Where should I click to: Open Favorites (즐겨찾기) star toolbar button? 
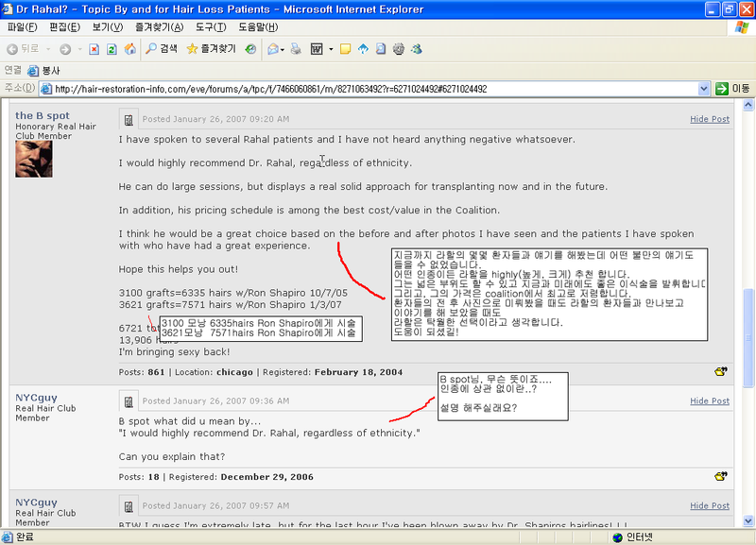211,49
